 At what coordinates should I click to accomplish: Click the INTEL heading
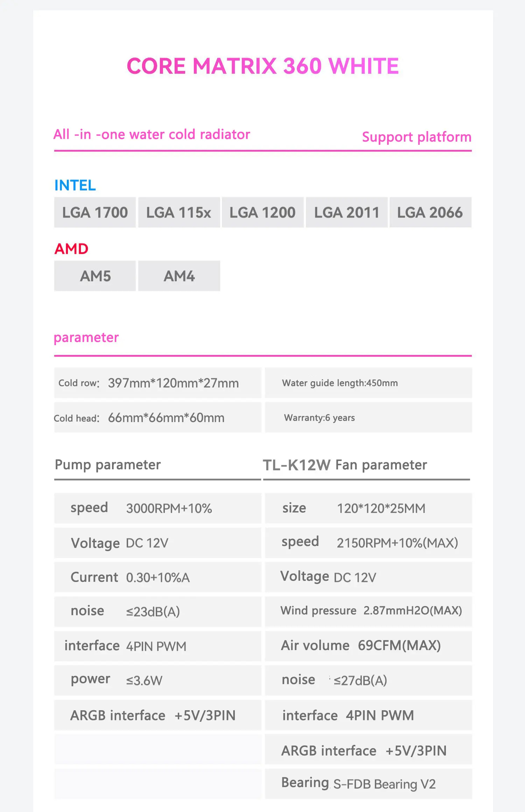(x=75, y=185)
